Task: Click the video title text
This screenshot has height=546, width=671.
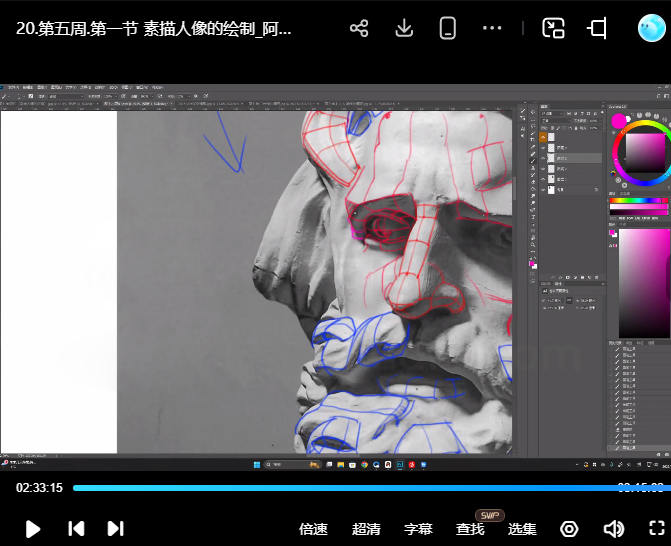Action: click(x=154, y=28)
